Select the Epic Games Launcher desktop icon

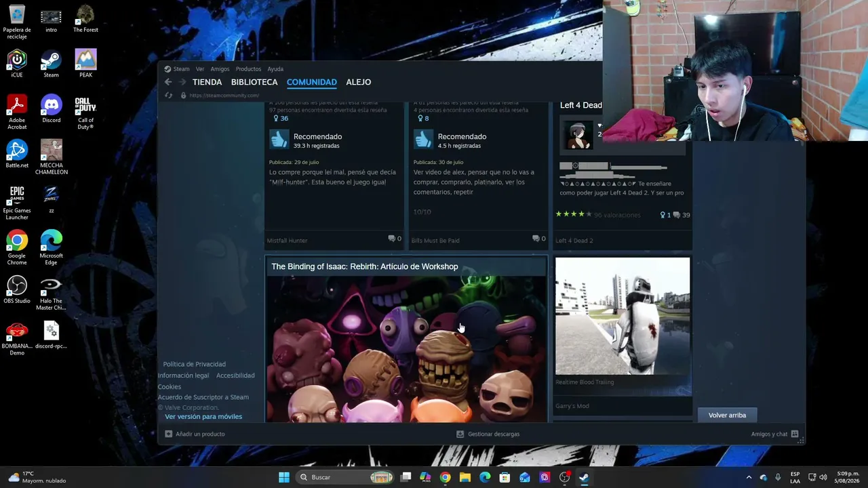click(17, 203)
